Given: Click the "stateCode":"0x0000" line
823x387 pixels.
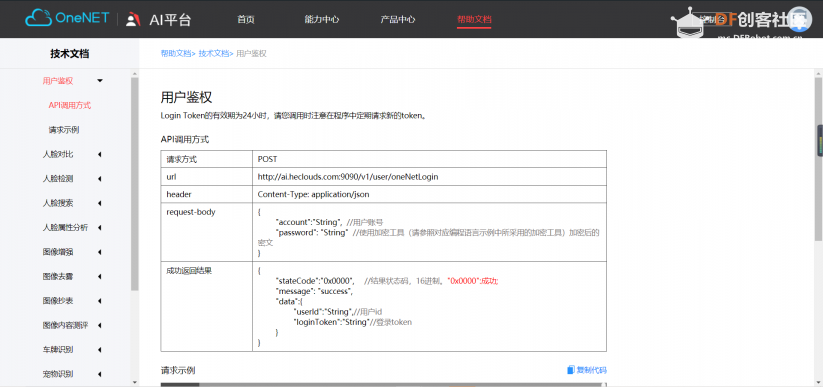Looking at the screenshot, I should 387,280.
